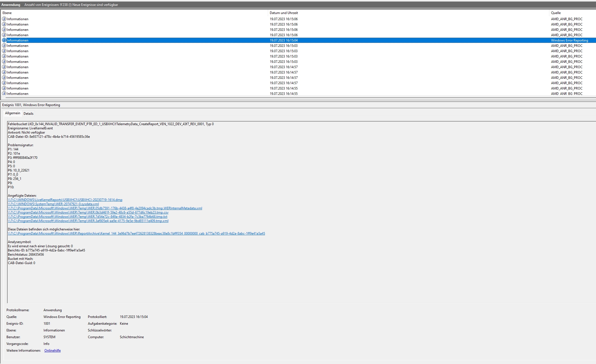The width and height of the screenshot is (596, 364).
Task: Click info icon of bottom-most event row
Action: tap(4, 94)
